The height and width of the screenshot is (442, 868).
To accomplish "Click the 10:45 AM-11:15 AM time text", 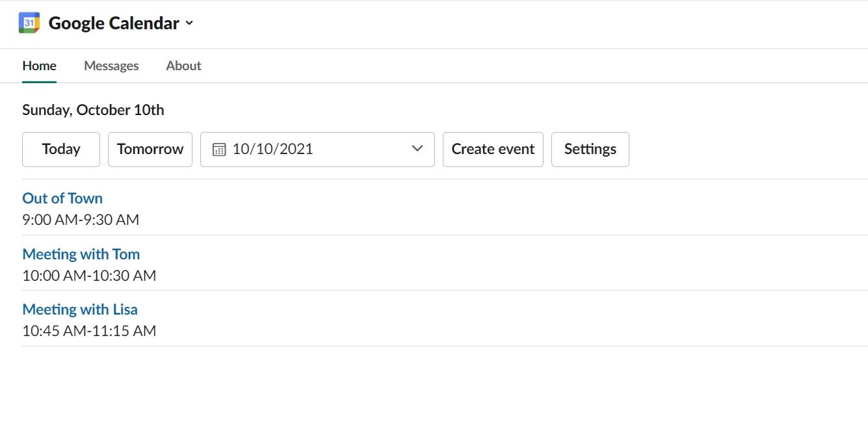I will click(x=89, y=331).
